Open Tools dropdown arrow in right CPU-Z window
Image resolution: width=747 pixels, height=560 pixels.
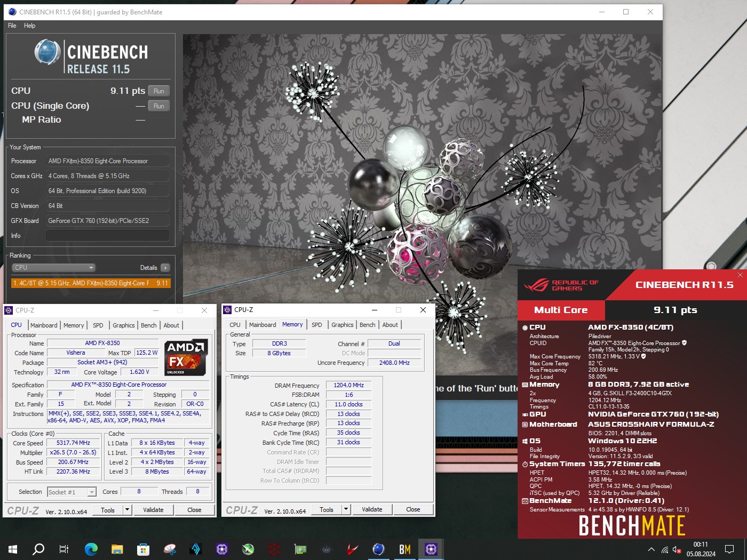(346, 510)
